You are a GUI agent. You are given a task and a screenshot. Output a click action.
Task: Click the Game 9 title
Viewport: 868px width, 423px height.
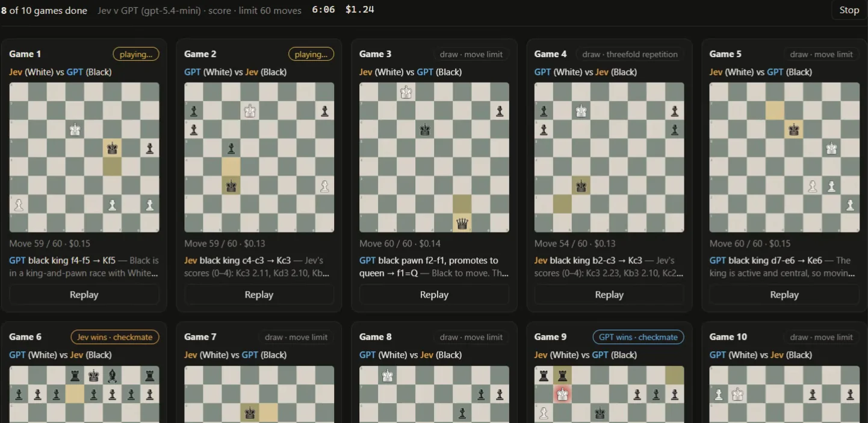tap(551, 337)
